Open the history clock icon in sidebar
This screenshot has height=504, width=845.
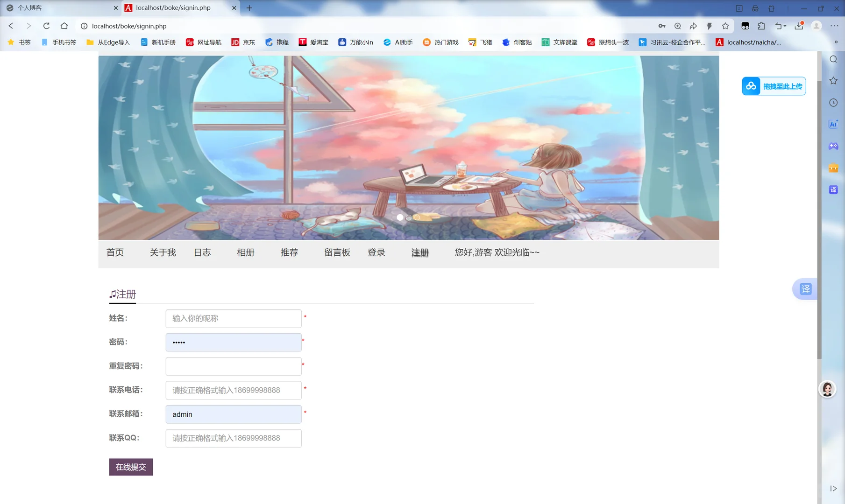(x=833, y=102)
